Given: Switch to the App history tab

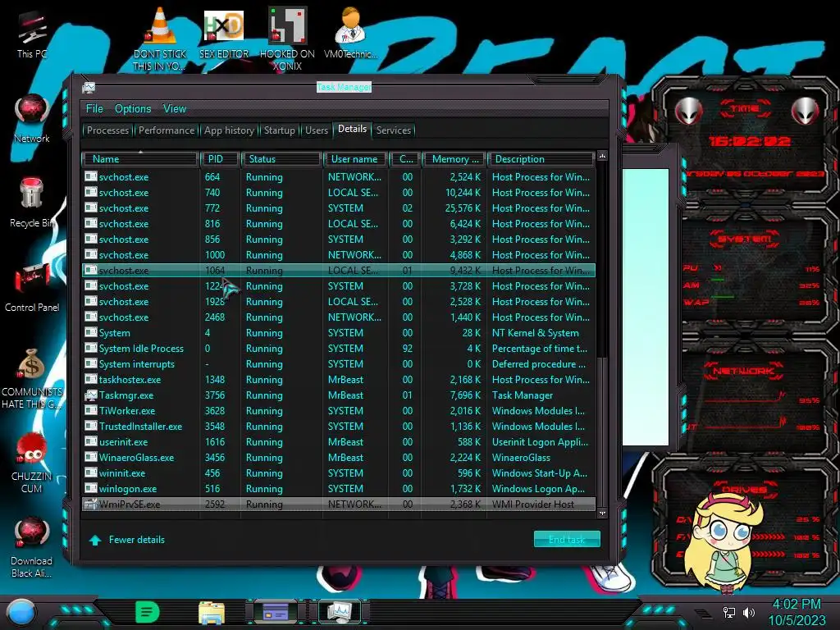Looking at the screenshot, I should click(229, 130).
